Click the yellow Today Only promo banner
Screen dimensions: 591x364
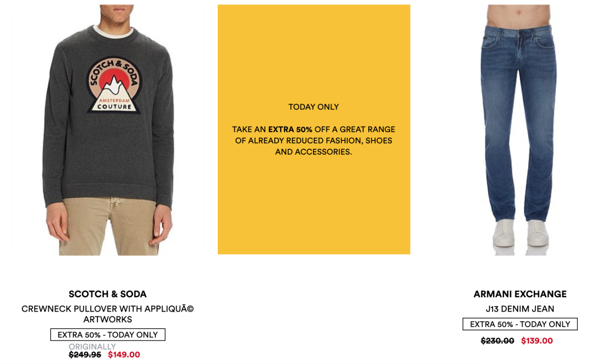pos(314,129)
